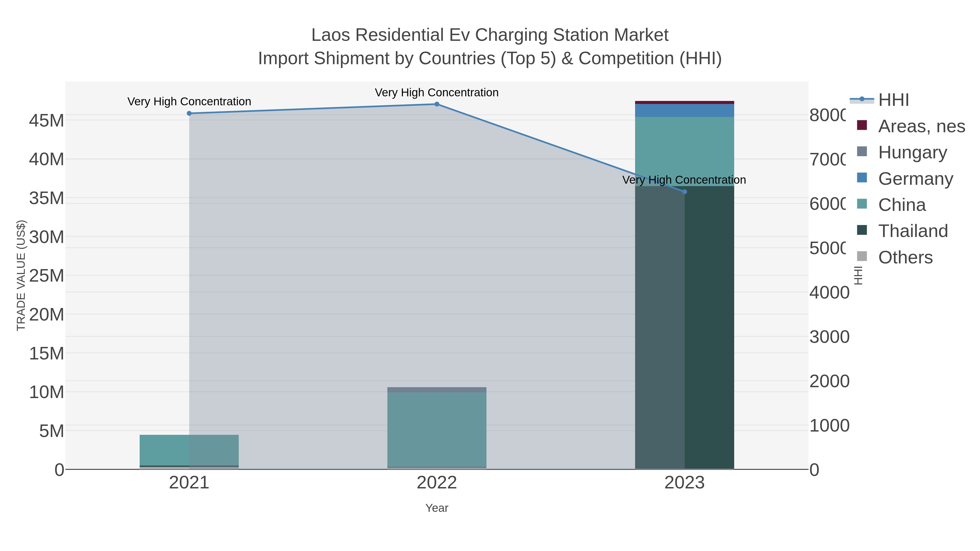Click the Others legend color swatch
The image size is (980, 551).
(x=862, y=257)
